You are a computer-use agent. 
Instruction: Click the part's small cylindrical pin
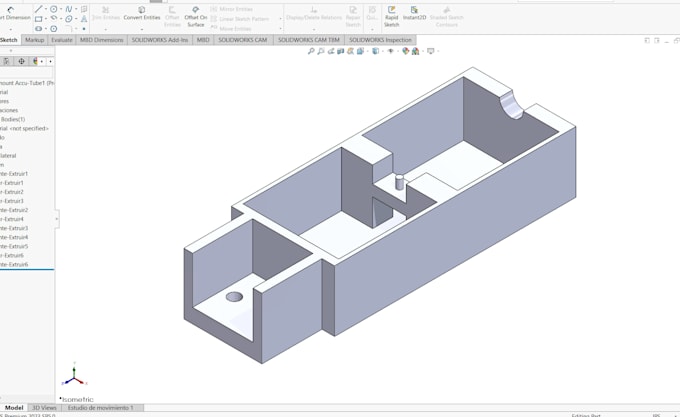click(399, 182)
